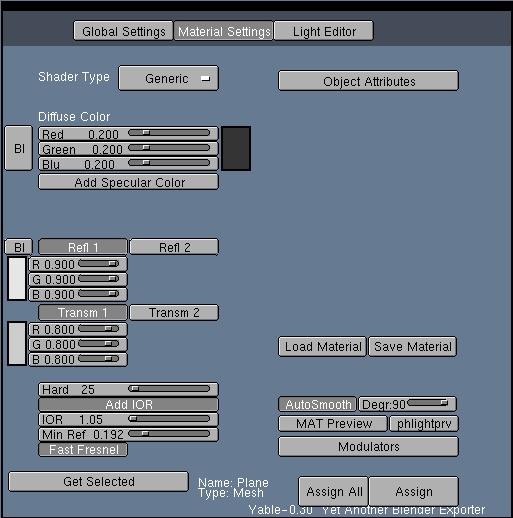Click Add Specular Color
Image resolution: width=513 pixels, height=518 pixels.
(128, 182)
